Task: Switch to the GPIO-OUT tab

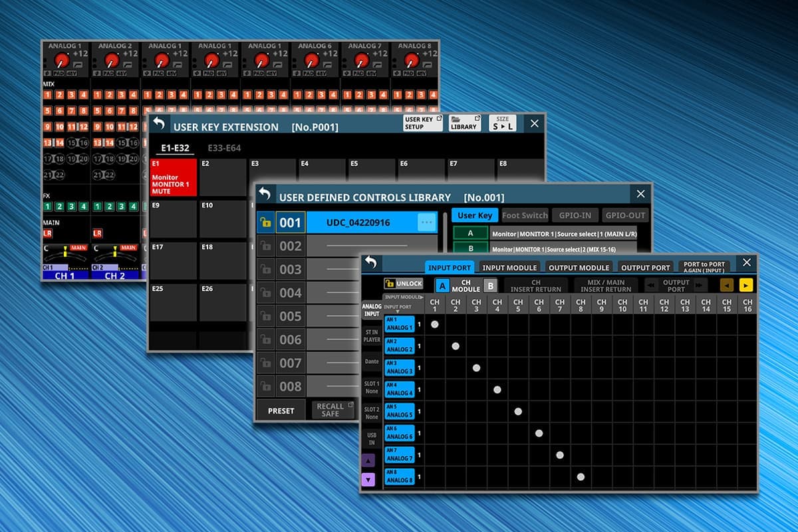Action: 625,215
